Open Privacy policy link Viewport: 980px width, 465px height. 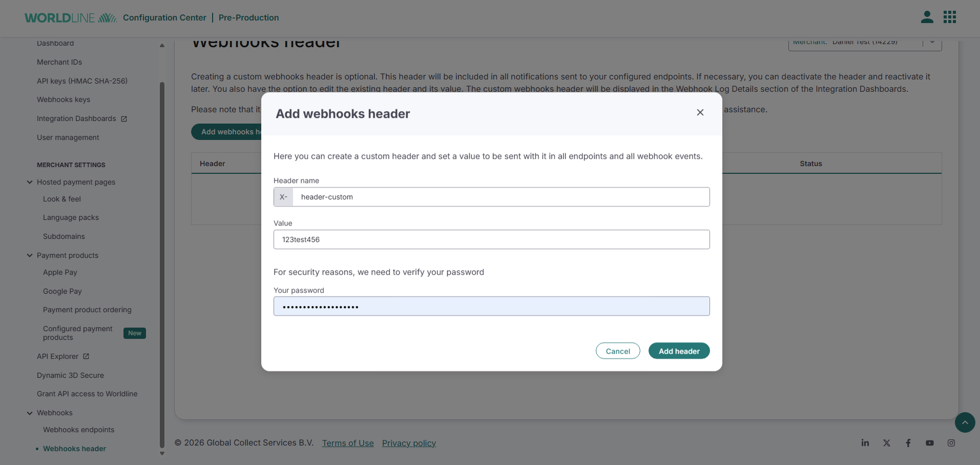click(x=409, y=443)
